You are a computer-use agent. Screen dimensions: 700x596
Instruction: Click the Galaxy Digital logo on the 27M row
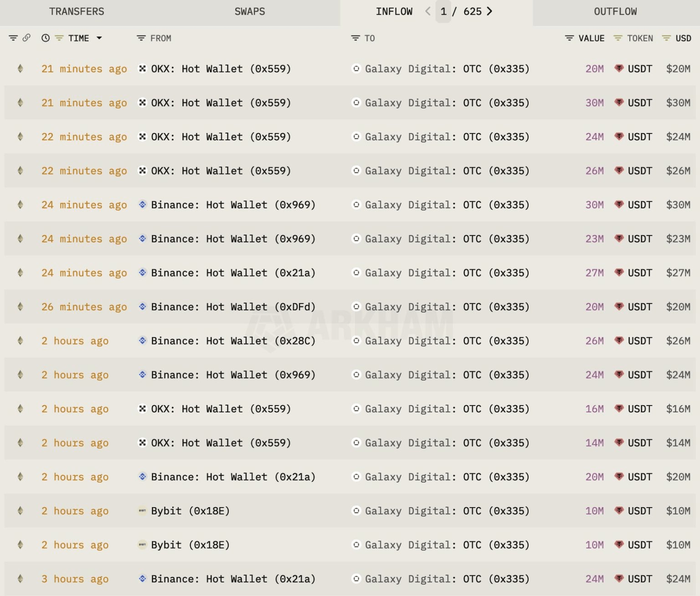[x=356, y=272]
